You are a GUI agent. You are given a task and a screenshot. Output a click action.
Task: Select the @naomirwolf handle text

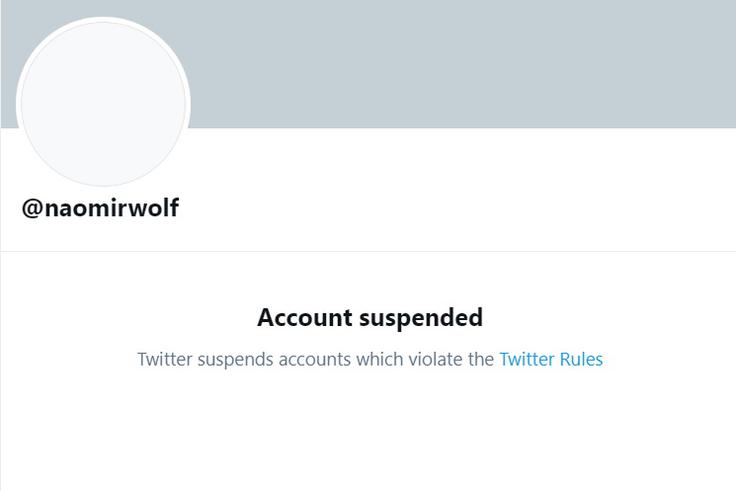coord(100,207)
